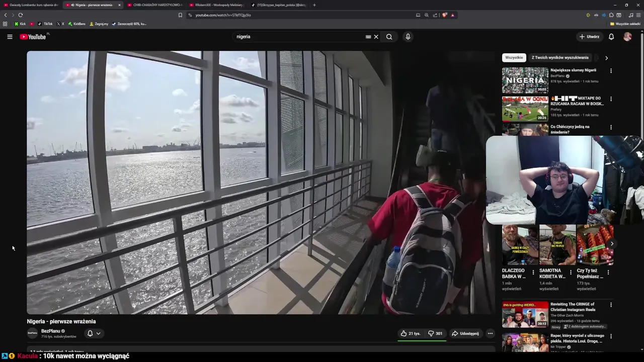644x362 pixels.
Task: Open browser zoom magnifier icon
Action: tap(426, 15)
